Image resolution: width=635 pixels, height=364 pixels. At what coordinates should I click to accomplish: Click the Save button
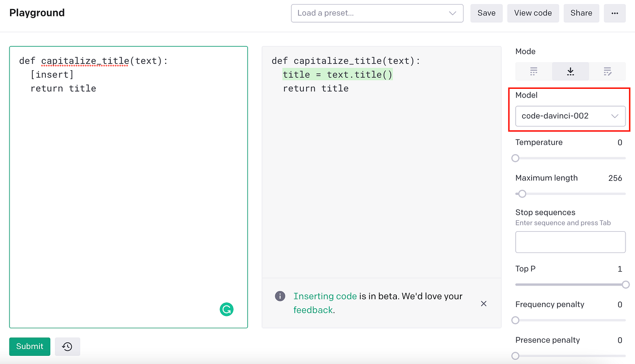pyautogui.click(x=486, y=13)
